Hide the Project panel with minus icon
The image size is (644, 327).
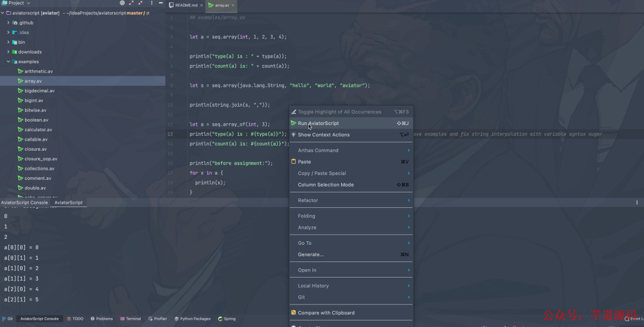(x=160, y=3)
